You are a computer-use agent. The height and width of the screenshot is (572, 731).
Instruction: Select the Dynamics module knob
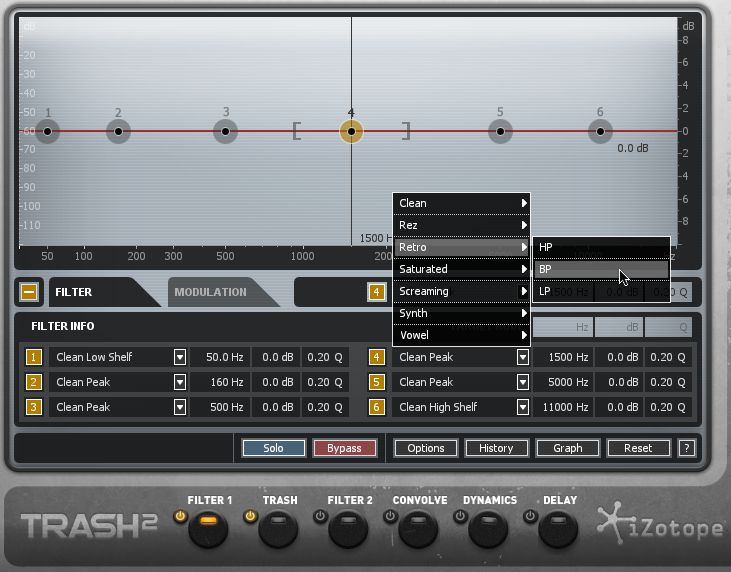click(488, 529)
